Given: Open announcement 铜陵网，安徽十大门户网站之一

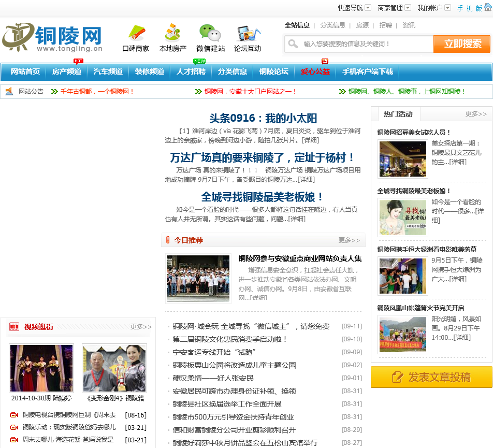Looking at the screenshot, I should click(250, 92).
